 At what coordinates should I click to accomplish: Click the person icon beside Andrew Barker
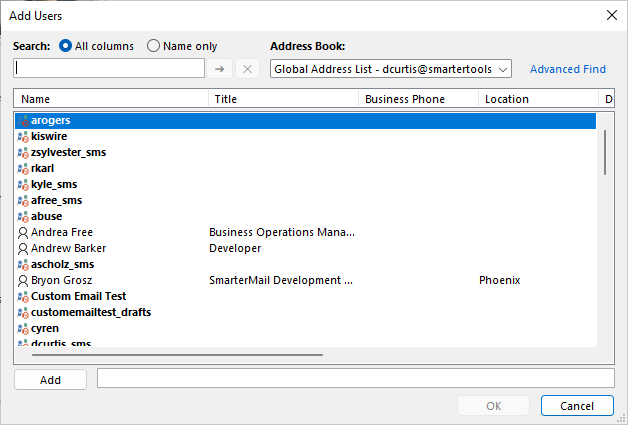tap(23, 249)
